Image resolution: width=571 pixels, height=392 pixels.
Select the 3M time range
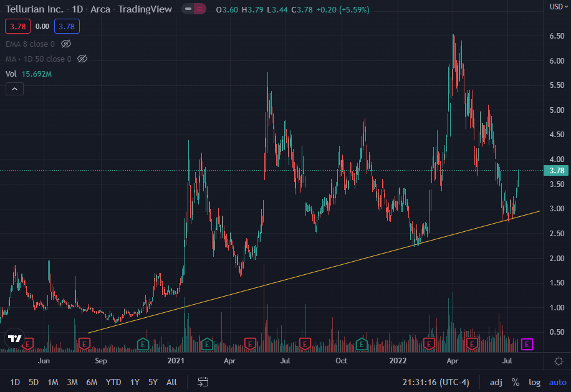(x=72, y=382)
